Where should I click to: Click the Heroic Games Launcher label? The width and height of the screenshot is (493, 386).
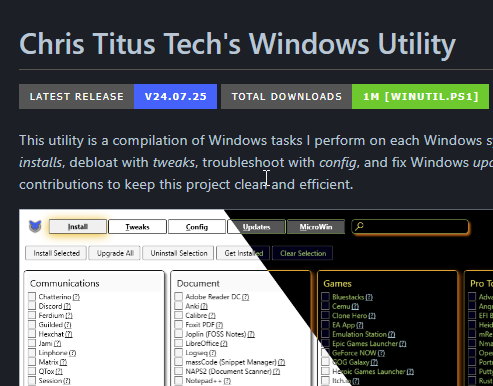369,371
